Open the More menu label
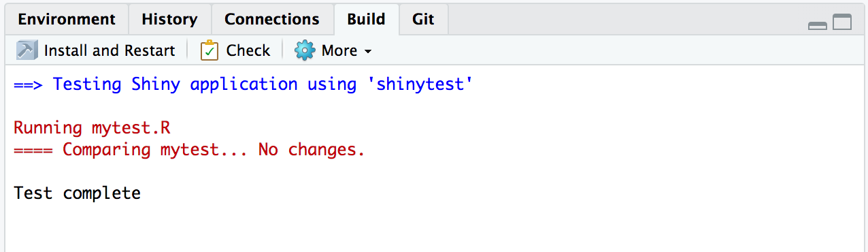868x252 pixels. (339, 50)
